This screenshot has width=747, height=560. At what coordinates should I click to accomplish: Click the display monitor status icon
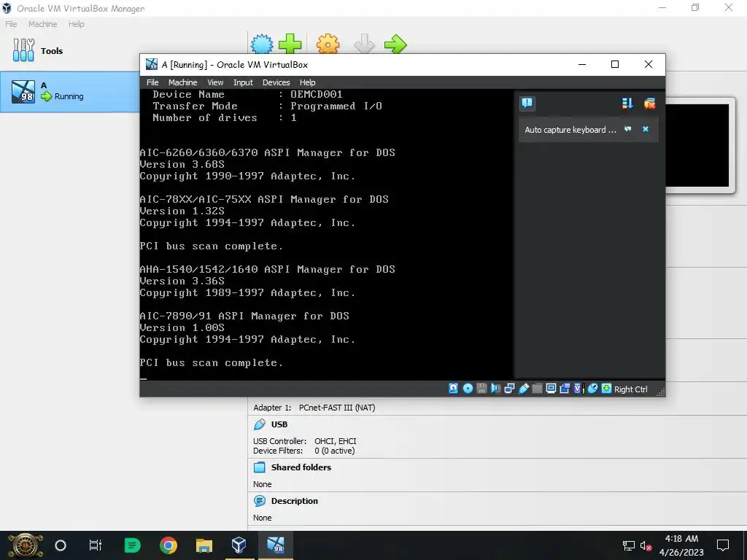tap(551, 389)
